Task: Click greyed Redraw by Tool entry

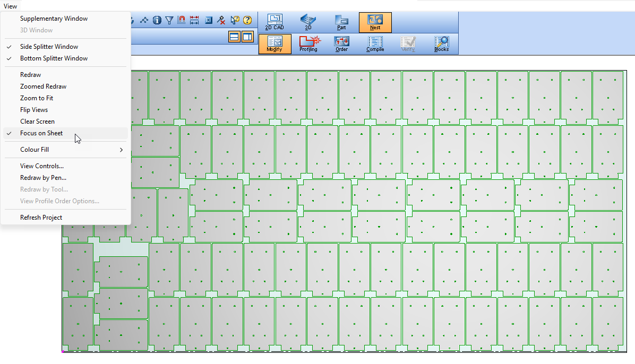Action: pyautogui.click(x=66, y=189)
